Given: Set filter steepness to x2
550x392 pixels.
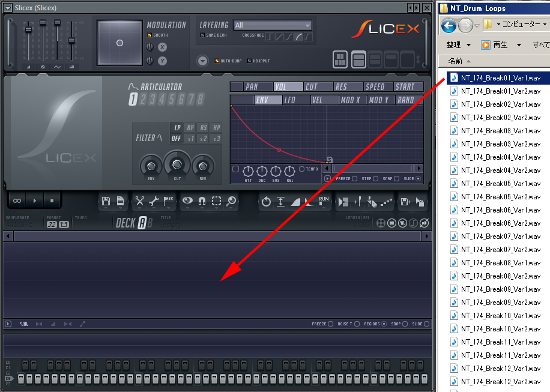Looking at the screenshot, I should [204, 139].
